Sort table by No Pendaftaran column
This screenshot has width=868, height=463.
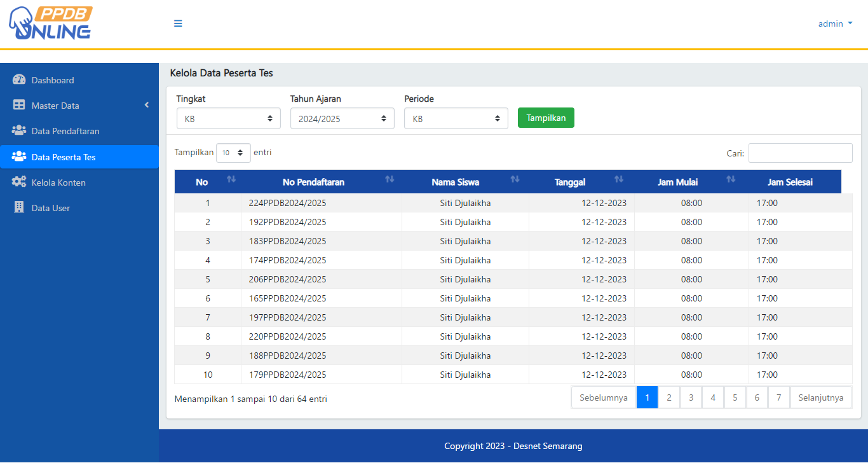pyautogui.click(x=313, y=182)
